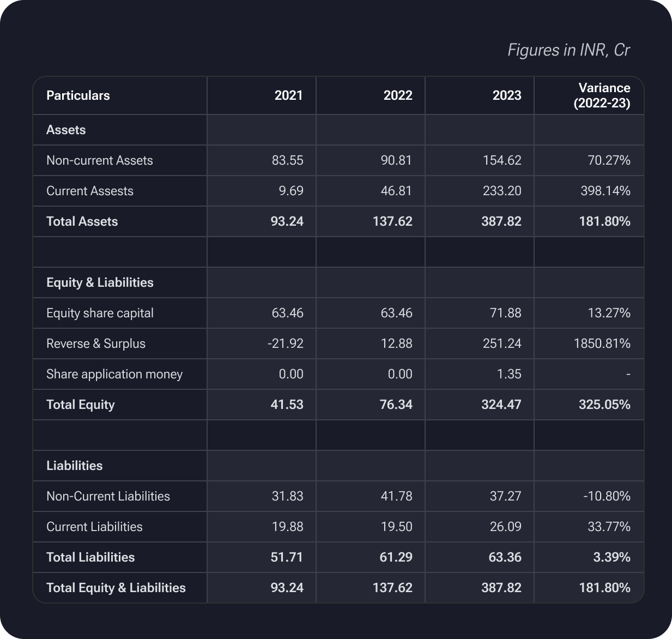The width and height of the screenshot is (672, 639).
Task: Click the Particulars column header
Action: 78,95
